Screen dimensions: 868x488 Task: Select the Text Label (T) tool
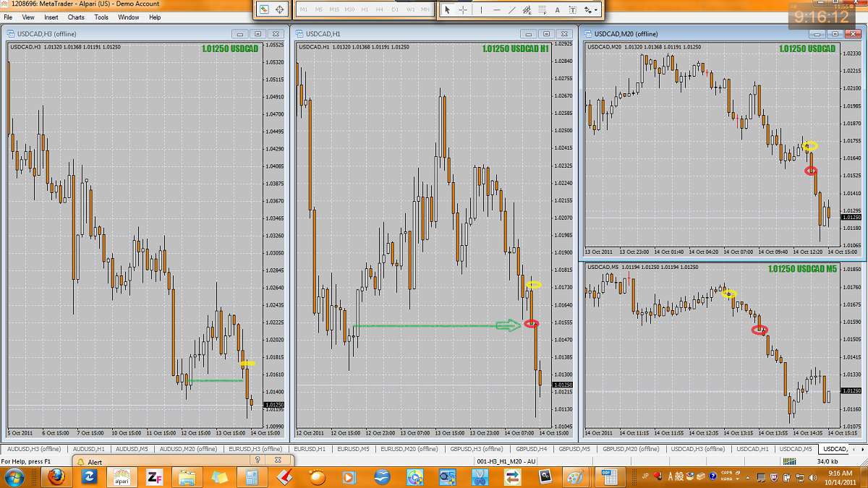572,9
